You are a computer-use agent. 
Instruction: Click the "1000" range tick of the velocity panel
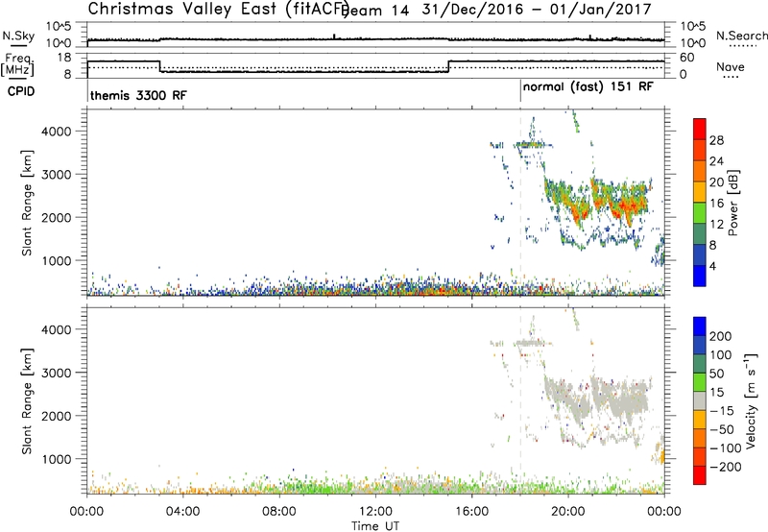point(57,459)
